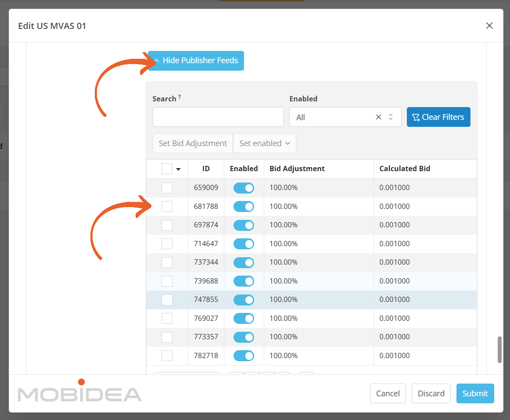Disable the toggle for feed 659009
The height and width of the screenshot is (420, 510).
pyautogui.click(x=244, y=188)
